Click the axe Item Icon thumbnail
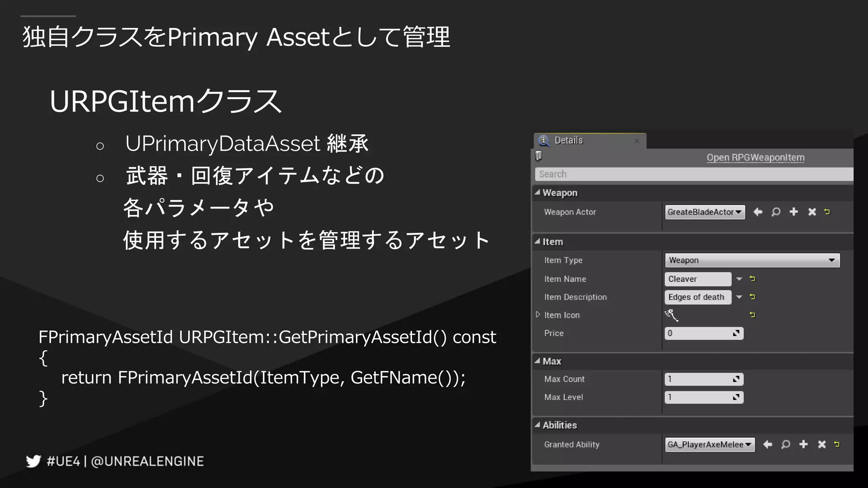 click(671, 315)
